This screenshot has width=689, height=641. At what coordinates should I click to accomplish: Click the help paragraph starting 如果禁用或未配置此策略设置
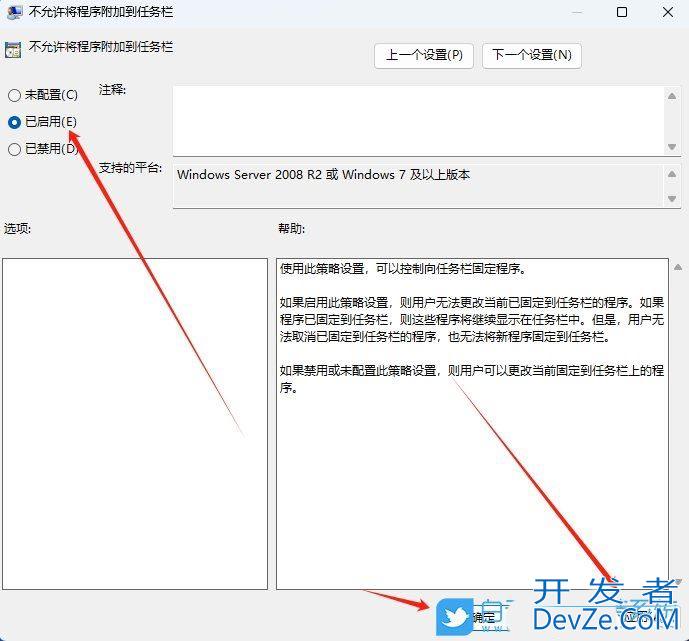click(471, 379)
